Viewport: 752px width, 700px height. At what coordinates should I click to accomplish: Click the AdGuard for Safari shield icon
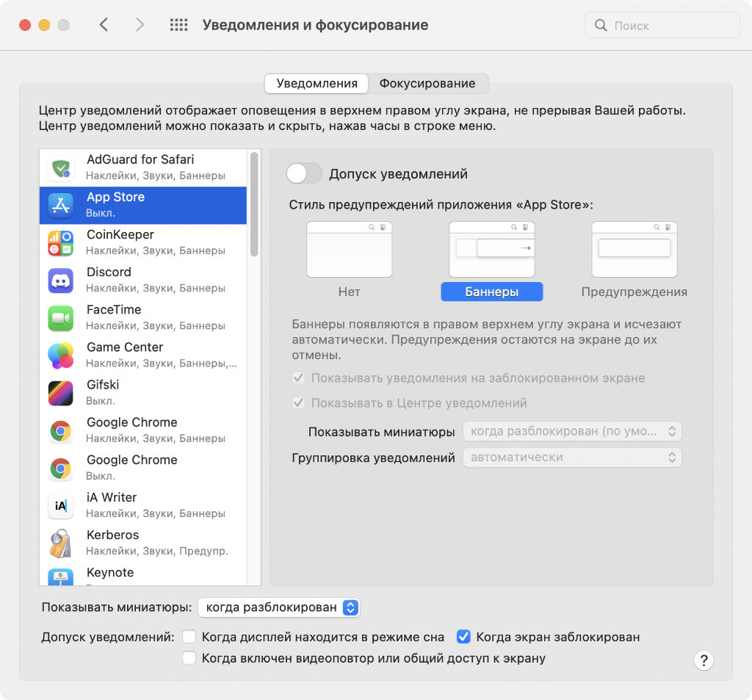tap(60, 168)
